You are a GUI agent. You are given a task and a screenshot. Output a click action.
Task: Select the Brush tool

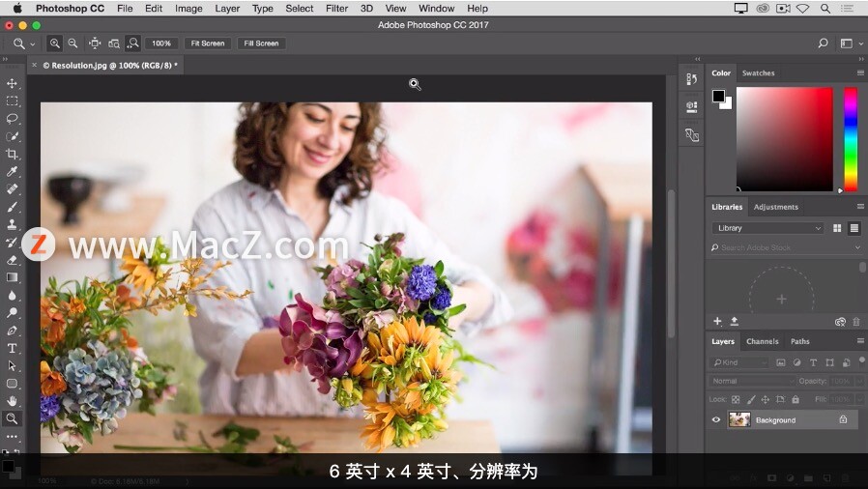12,207
